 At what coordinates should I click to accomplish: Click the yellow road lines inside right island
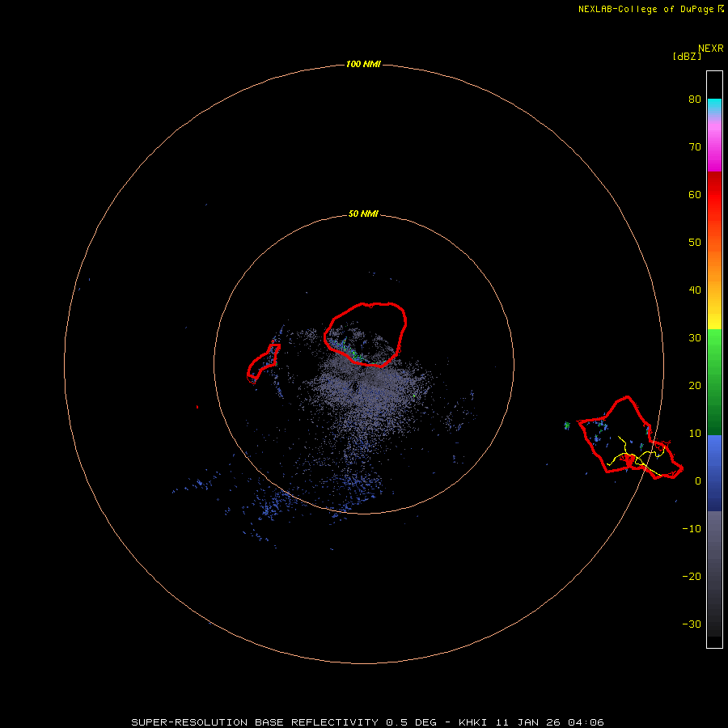(636, 456)
